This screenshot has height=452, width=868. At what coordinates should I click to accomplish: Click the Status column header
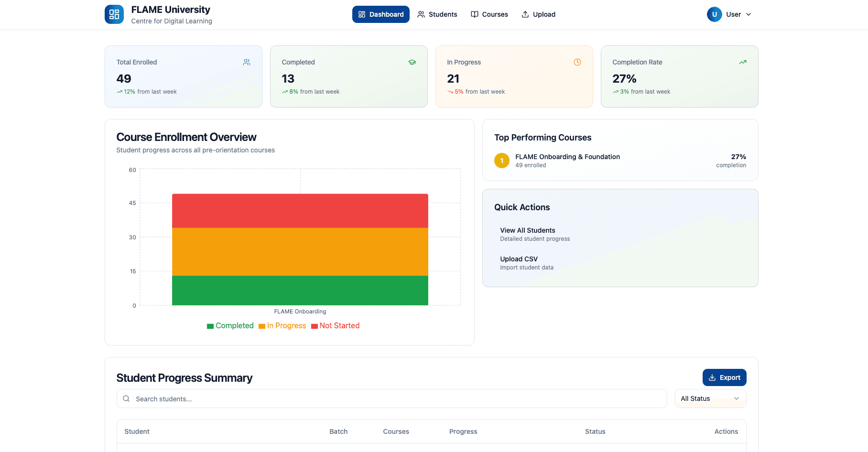tap(595, 431)
